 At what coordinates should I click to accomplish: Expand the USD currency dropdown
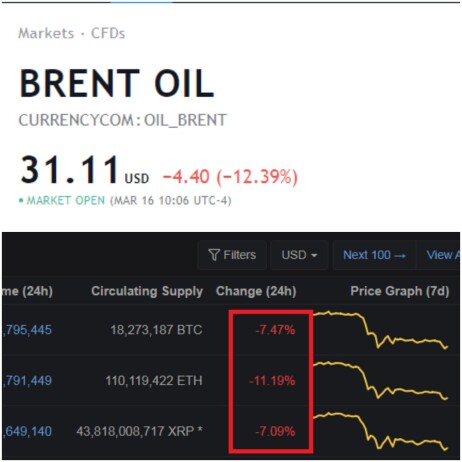coord(299,255)
